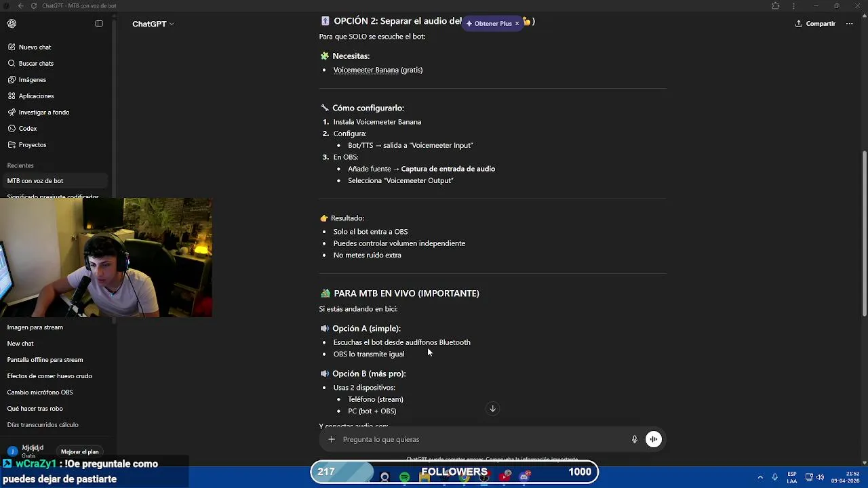This screenshot has height=488, width=868.
Task: Show hidden system tray icons chevron
Action: pos(760,477)
